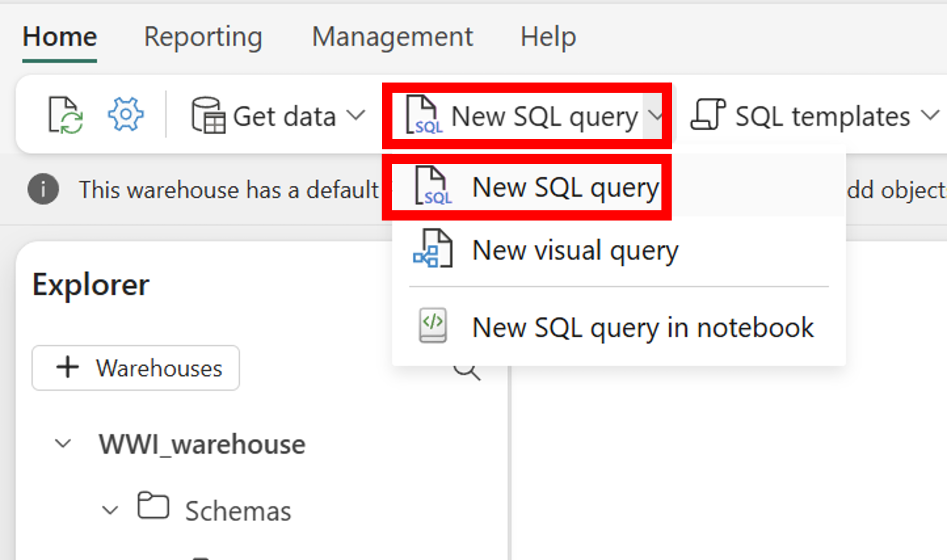
Task: Expand the Get data dropdown arrow
Action: click(x=356, y=115)
